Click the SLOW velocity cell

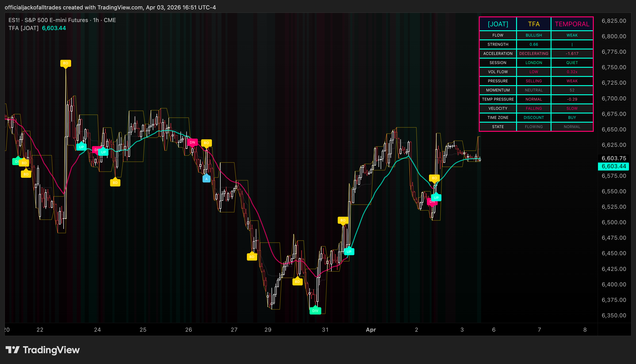click(x=572, y=109)
